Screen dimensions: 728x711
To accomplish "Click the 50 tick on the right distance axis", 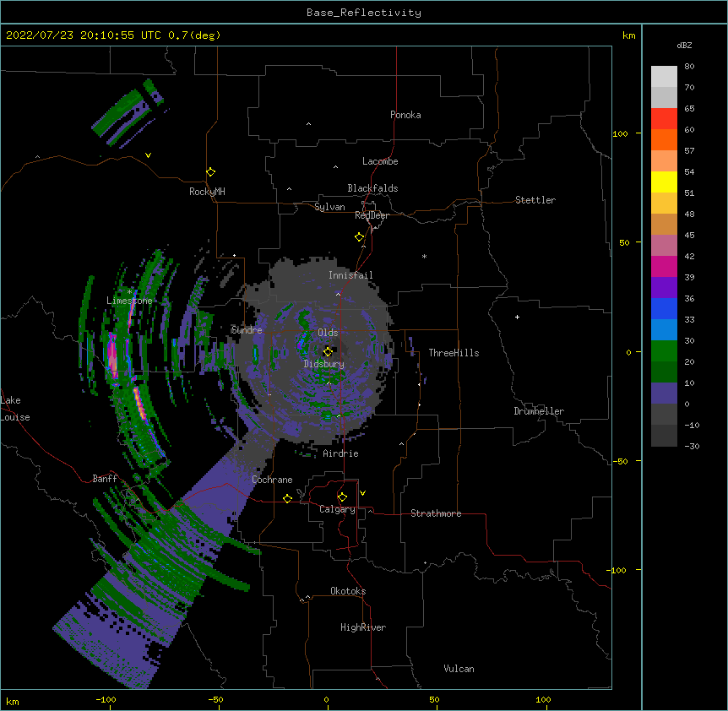I will click(x=624, y=242).
